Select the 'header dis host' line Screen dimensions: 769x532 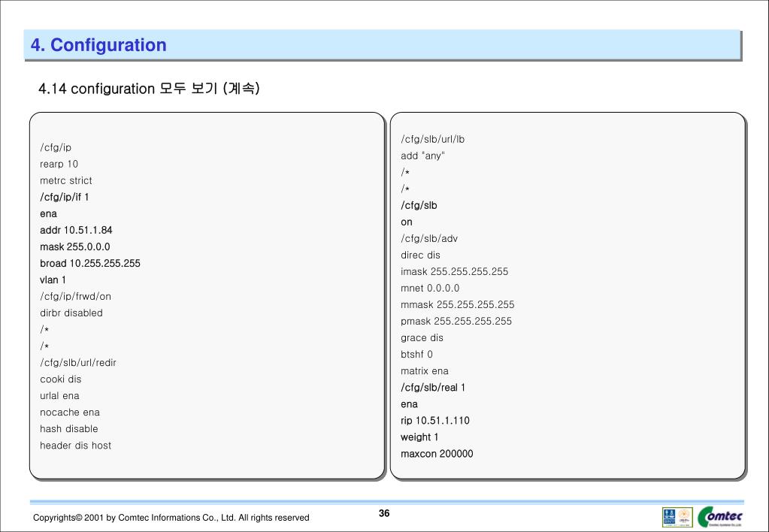(75, 446)
